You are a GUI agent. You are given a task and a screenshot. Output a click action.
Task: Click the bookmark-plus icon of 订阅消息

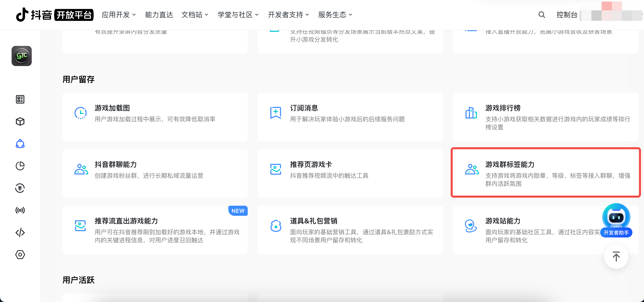[x=276, y=113]
